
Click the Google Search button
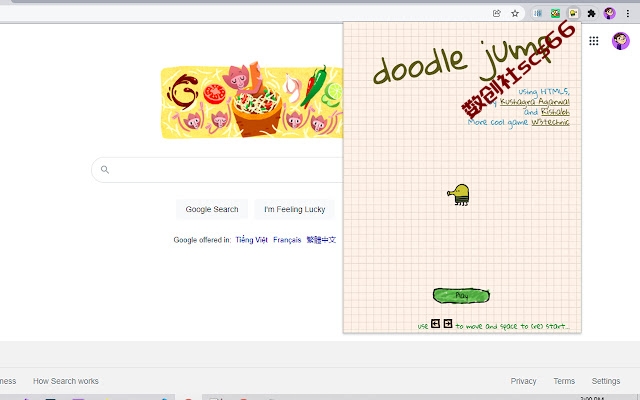pyautogui.click(x=212, y=209)
